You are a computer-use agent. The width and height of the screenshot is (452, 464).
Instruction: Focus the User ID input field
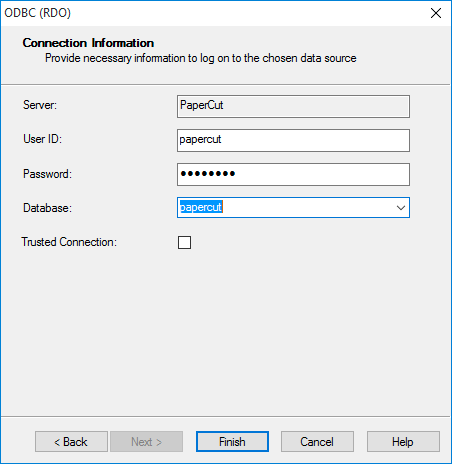point(293,140)
